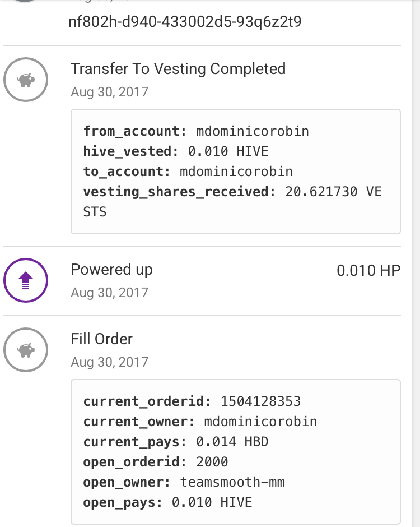Select the hive_vested 0.010 HIVE value
This screenshot has width=420, height=527.
coord(228,151)
